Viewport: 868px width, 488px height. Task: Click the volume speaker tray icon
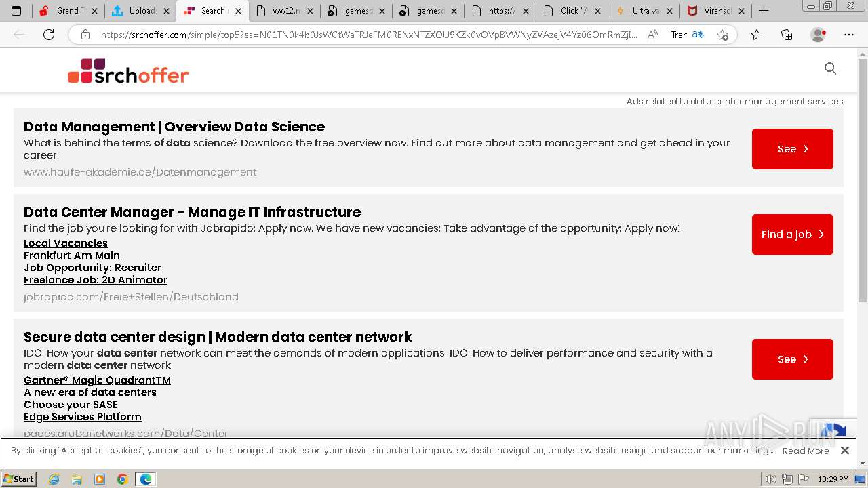[x=771, y=479]
